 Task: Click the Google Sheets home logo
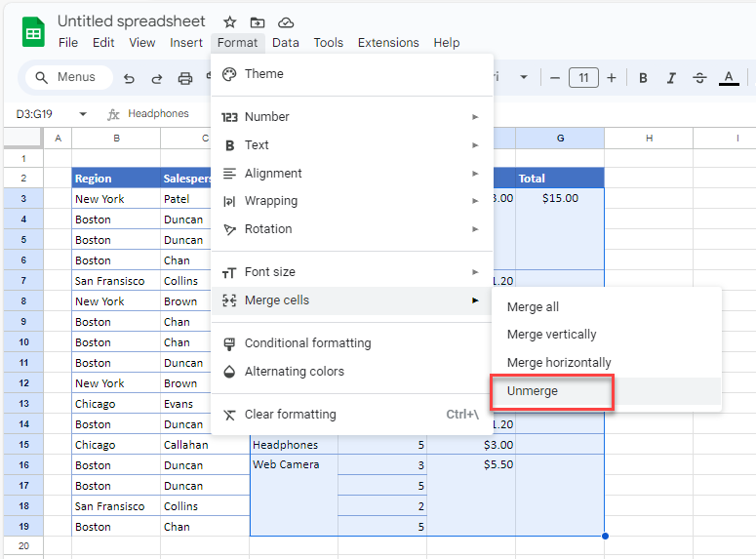33,31
